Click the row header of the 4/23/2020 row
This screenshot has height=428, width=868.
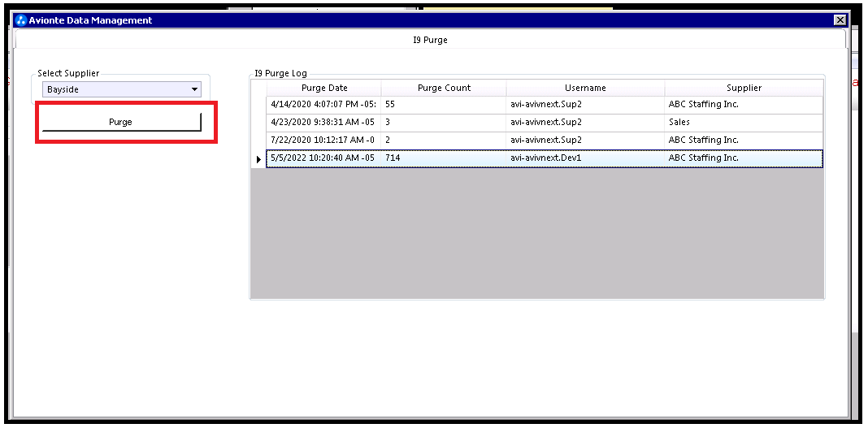point(258,122)
